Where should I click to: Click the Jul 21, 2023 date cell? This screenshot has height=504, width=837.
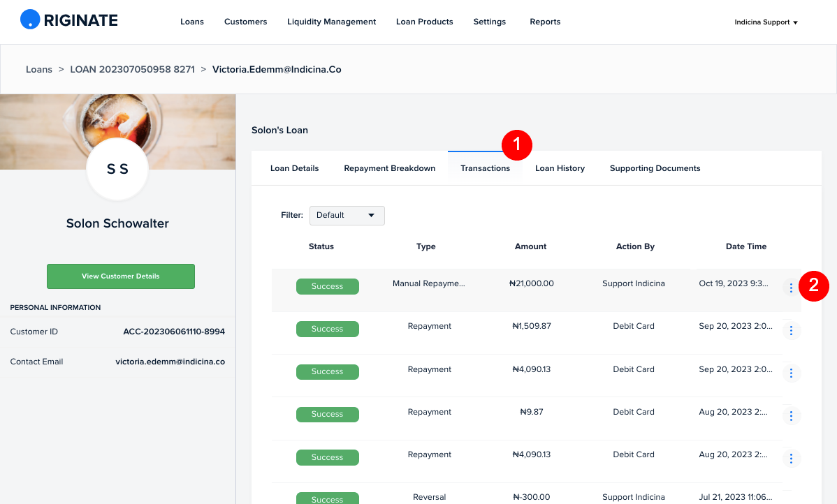(736, 497)
